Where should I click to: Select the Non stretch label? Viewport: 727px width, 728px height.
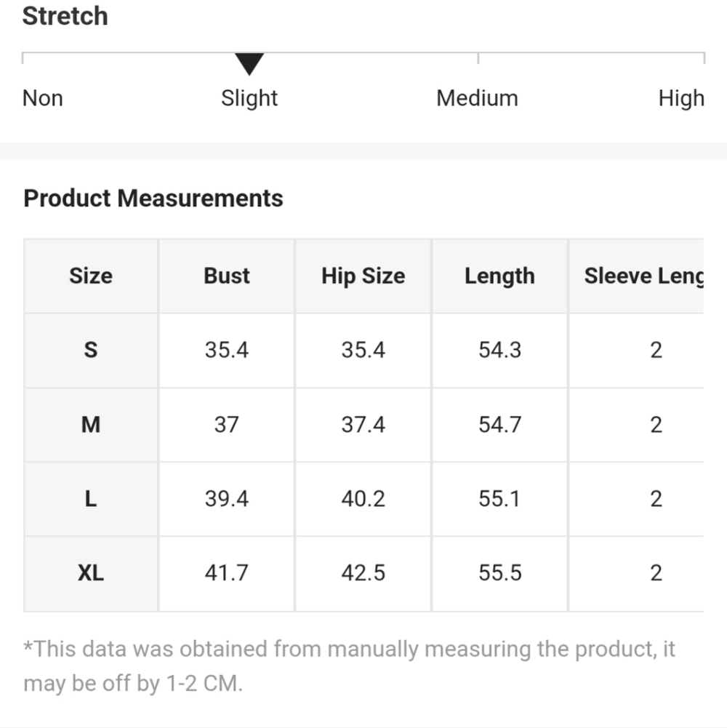click(43, 98)
